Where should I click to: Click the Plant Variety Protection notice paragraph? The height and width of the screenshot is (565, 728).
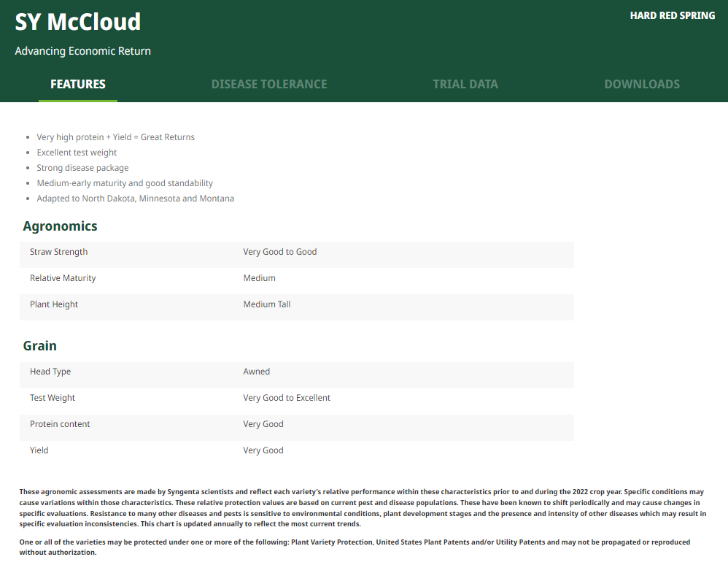click(x=355, y=547)
